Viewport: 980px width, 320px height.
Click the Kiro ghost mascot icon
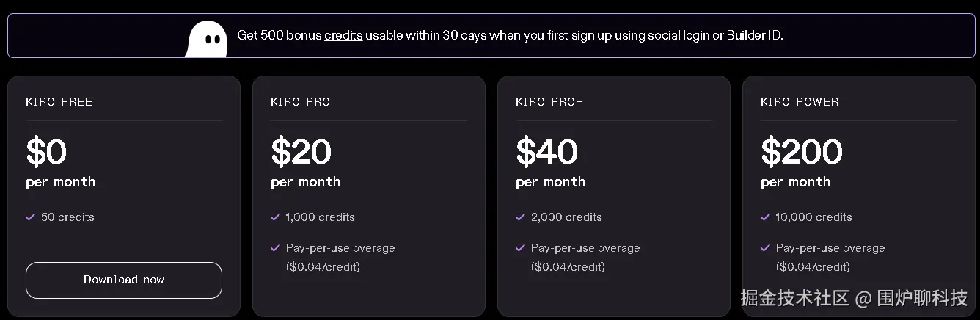click(x=206, y=39)
